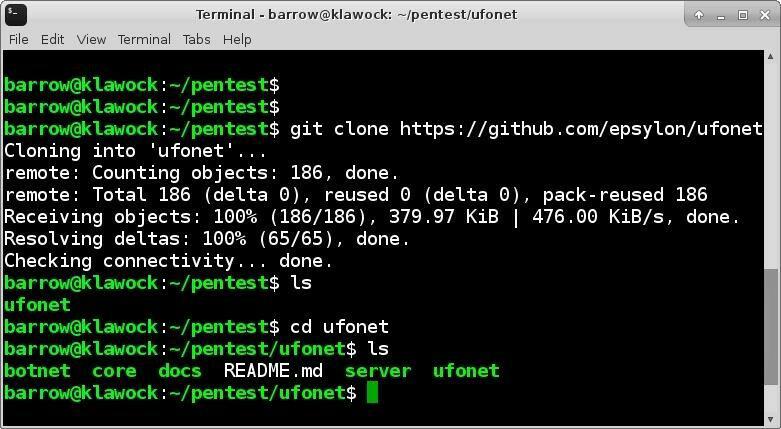Close the terminal window
Image resolution: width=781 pixels, height=429 pixels.
click(x=765, y=15)
